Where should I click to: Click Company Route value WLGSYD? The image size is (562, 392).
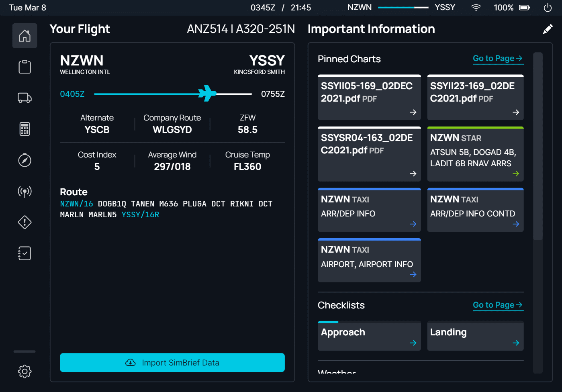pyautogui.click(x=172, y=130)
